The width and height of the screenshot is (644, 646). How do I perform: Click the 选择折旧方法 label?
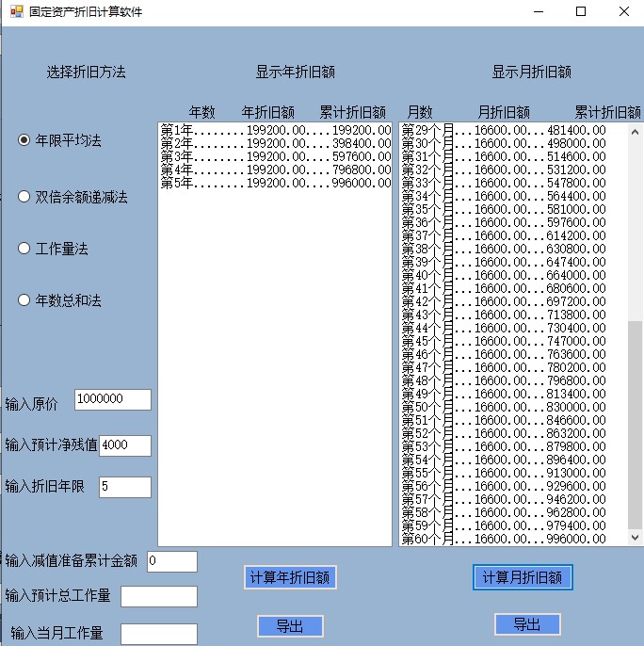[86, 73]
